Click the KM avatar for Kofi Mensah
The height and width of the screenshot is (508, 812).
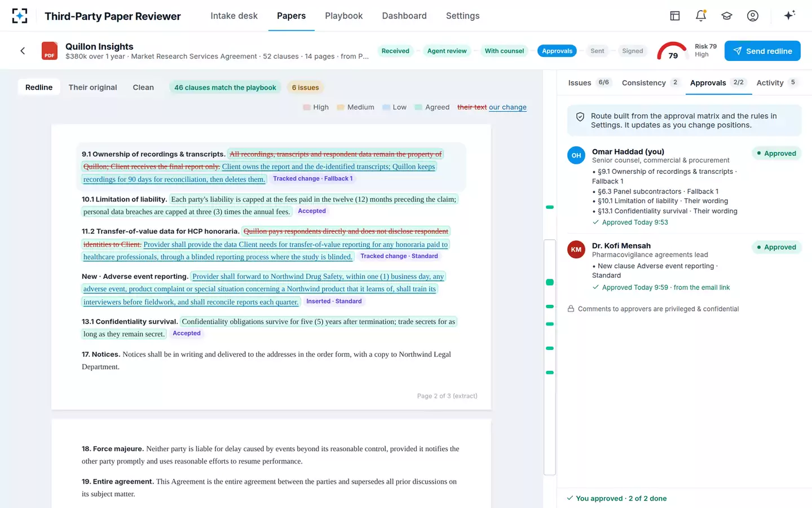[576, 249]
